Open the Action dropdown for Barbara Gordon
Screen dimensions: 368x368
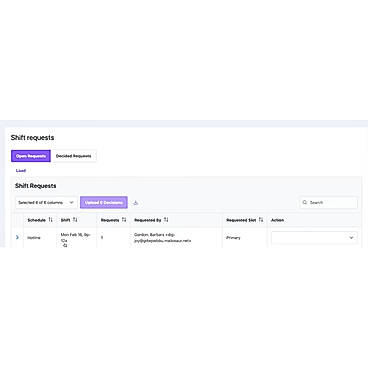pyautogui.click(x=314, y=238)
